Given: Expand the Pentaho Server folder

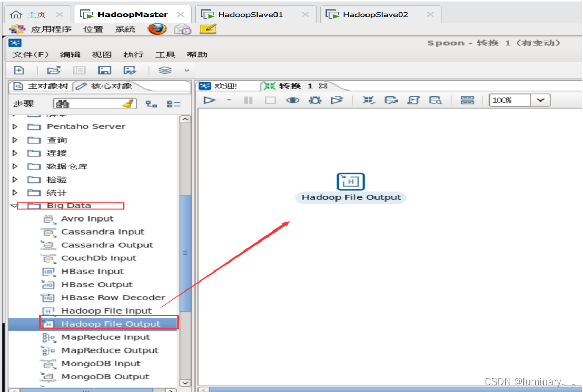Looking at the screenshot, I should pos(14,126).
